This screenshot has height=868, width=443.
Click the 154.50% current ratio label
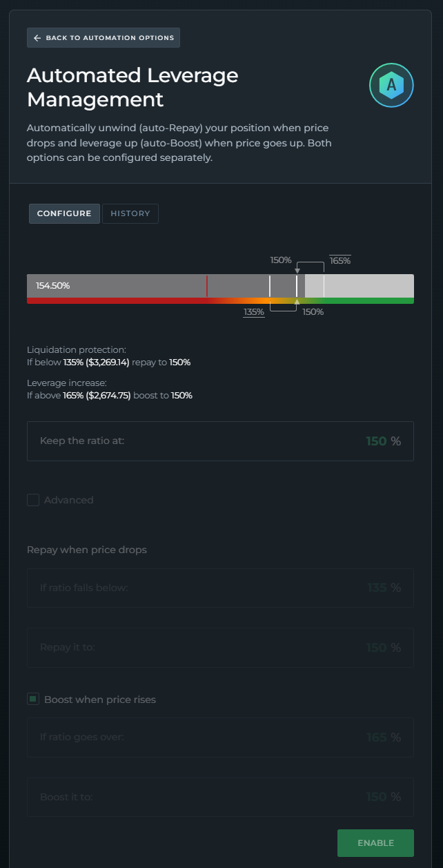[x=53, y=285]
